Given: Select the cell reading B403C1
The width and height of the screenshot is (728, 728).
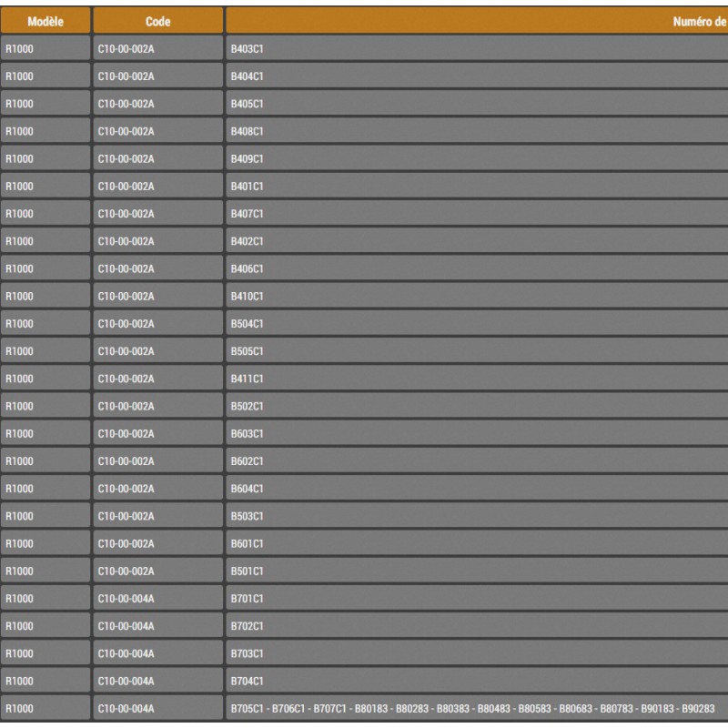Looking at the screenshot, I should [x=477, y=48].
